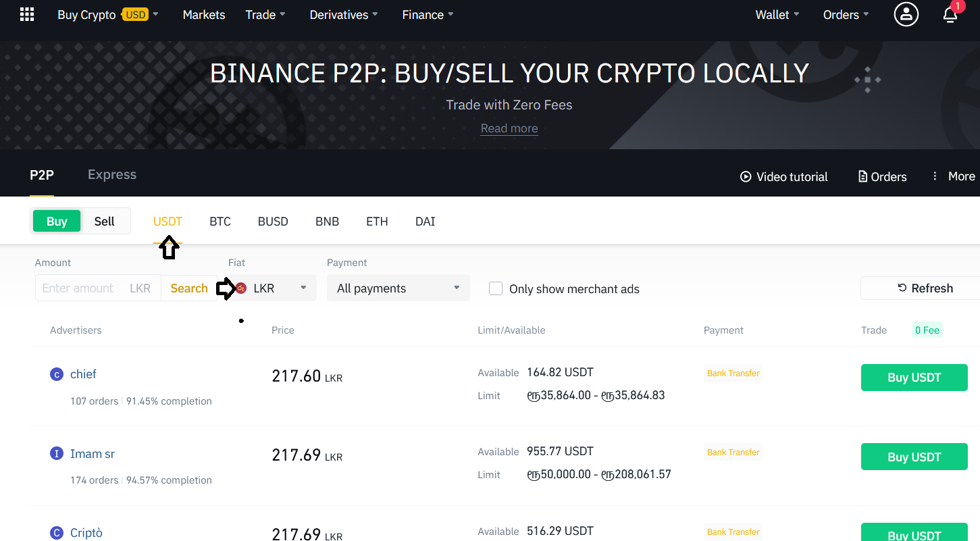Click the LKR currency flag icon
Screen dimensions: 980x541
[x=241, y=288]
